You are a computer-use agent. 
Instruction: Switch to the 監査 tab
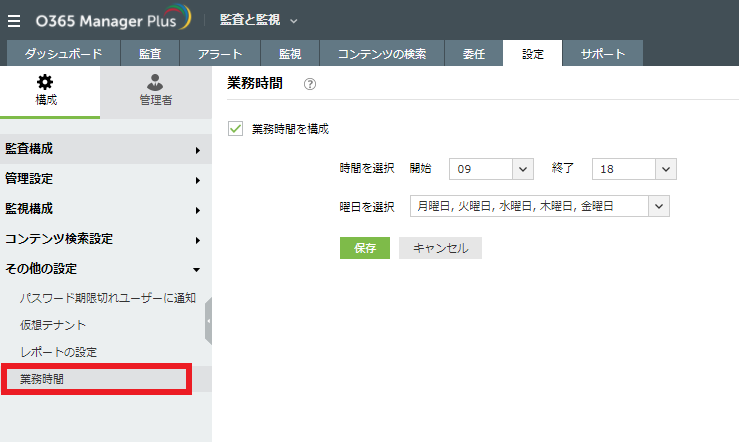coord(150,53)
